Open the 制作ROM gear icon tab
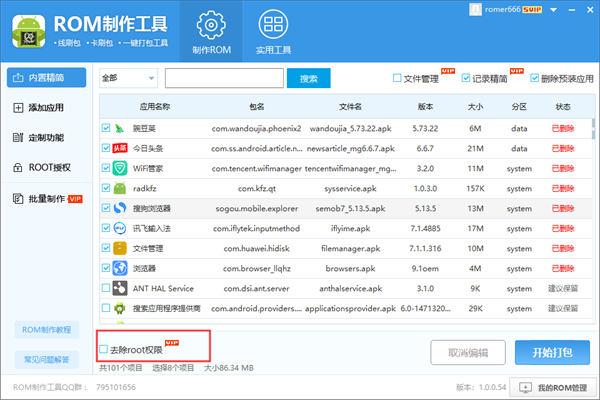Image resolution: width=600 pixels, height=400 pixels. [210, 31]
